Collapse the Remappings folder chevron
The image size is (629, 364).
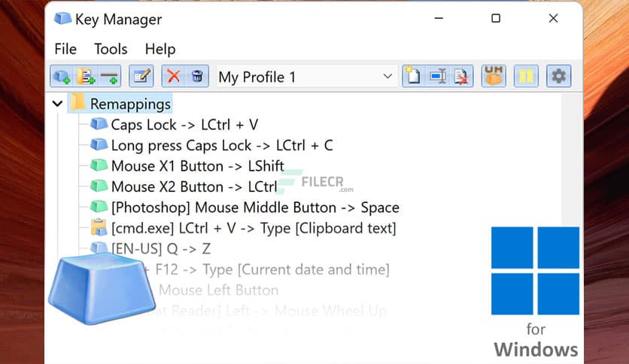click(x=58, y=104)
